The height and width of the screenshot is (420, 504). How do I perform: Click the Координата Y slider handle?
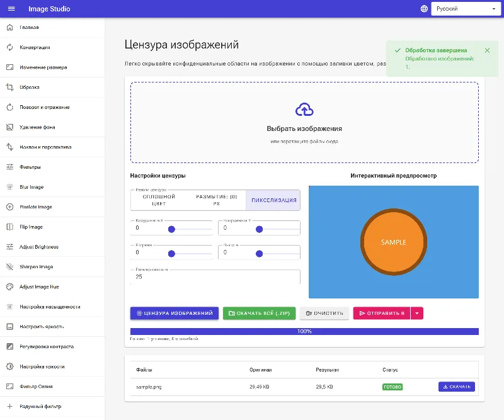click(x=260, y=229)
